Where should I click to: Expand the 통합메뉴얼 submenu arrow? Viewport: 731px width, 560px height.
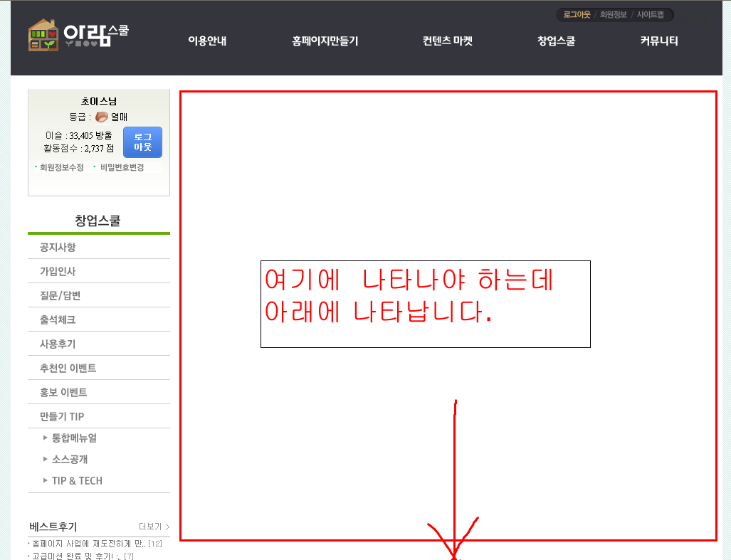pos(46,438)
